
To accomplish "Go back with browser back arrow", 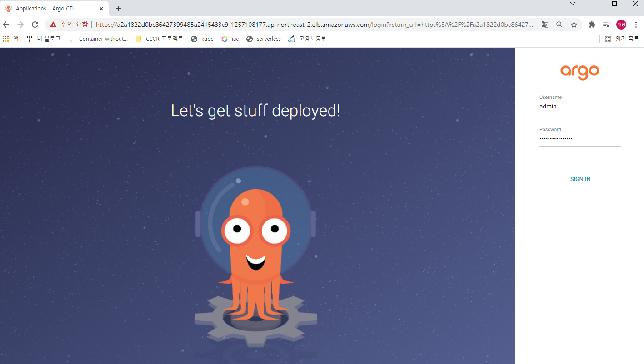I will pyautogui.click(x=6, y=25).
